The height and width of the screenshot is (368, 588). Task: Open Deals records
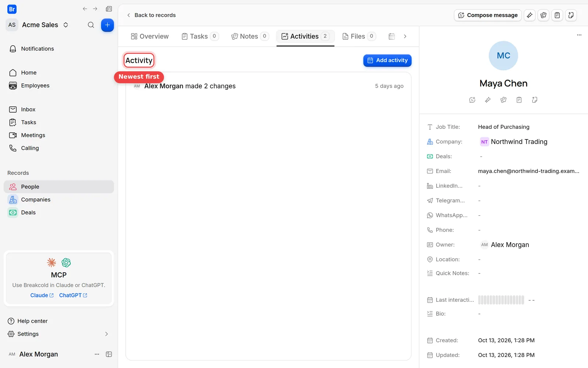pos(59,212)
